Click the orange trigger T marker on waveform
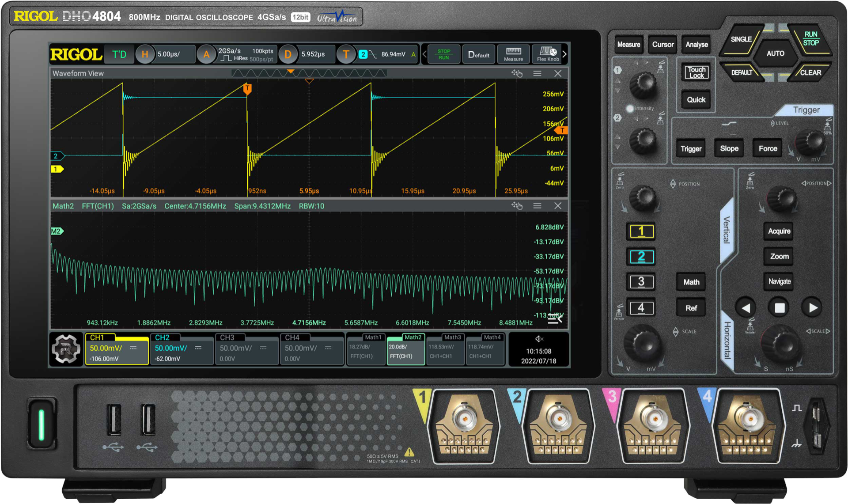Viewport: 848px width, 504px height. tap(247, 89)
